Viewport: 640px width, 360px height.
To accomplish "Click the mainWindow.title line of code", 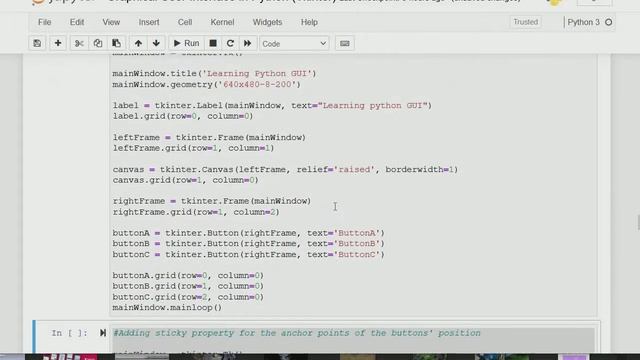I will coord(215,73).
